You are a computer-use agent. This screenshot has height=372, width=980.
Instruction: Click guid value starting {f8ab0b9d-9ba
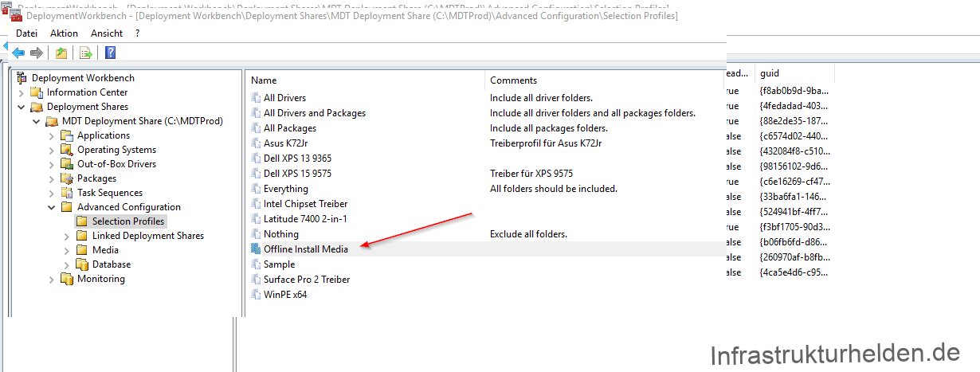pos(794,91)
